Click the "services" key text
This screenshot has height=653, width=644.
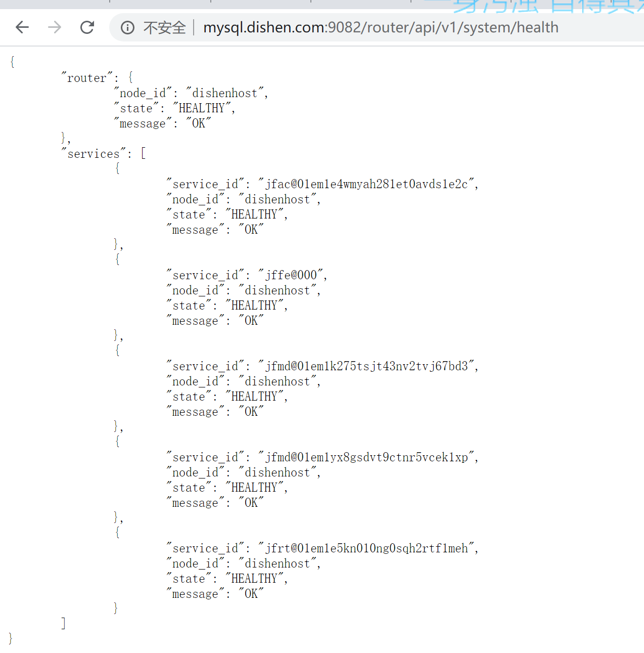94,154
